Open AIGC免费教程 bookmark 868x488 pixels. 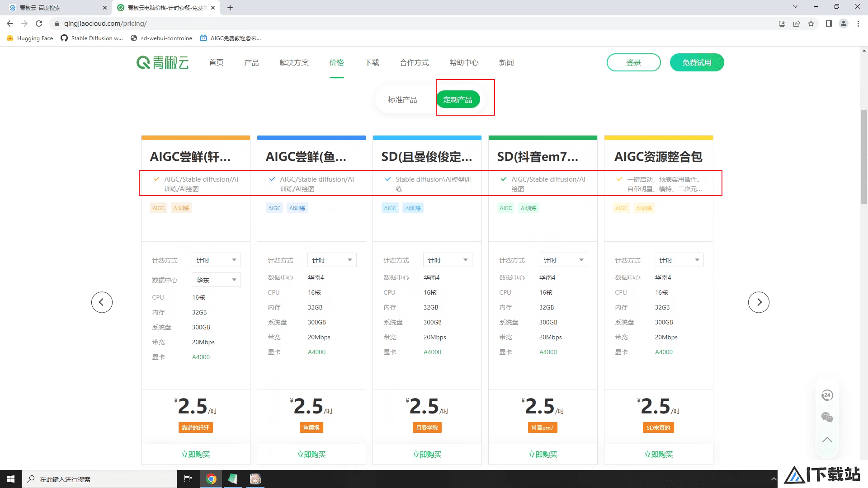click(x=231, y=38)
